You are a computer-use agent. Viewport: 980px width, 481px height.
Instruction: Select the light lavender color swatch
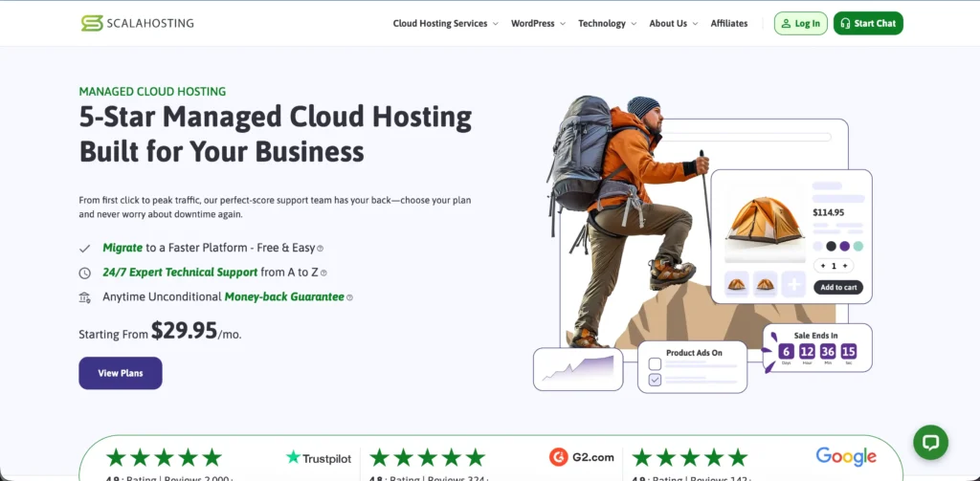817,246
